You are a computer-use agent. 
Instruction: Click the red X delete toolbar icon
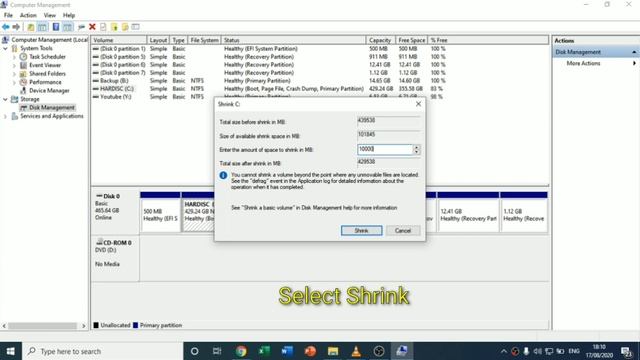click(x=92, y=27)
